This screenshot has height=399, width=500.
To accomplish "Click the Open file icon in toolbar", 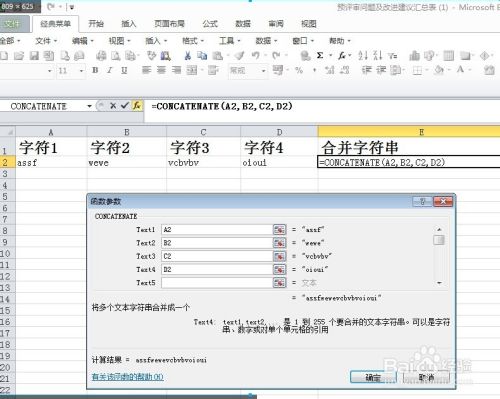I will point(19,56).
